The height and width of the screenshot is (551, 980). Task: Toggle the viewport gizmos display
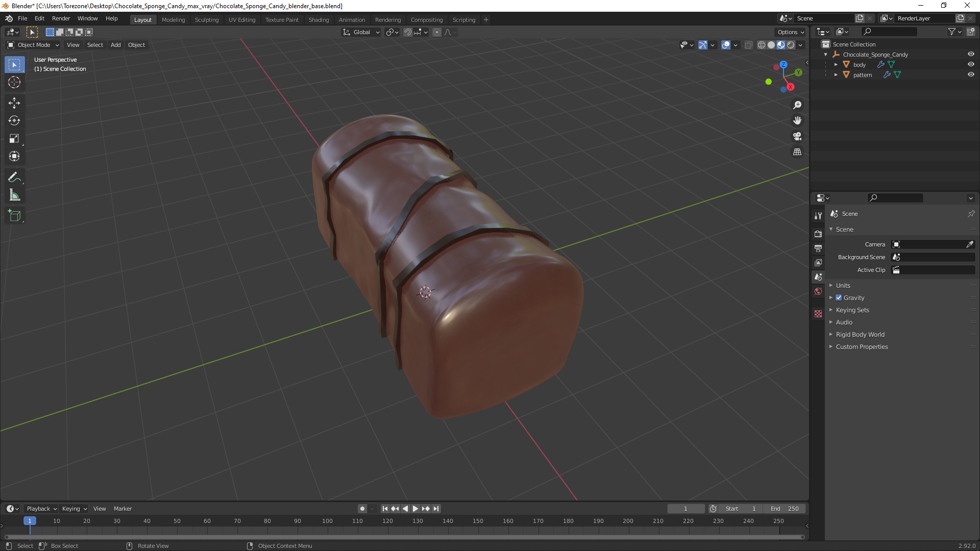703,45
